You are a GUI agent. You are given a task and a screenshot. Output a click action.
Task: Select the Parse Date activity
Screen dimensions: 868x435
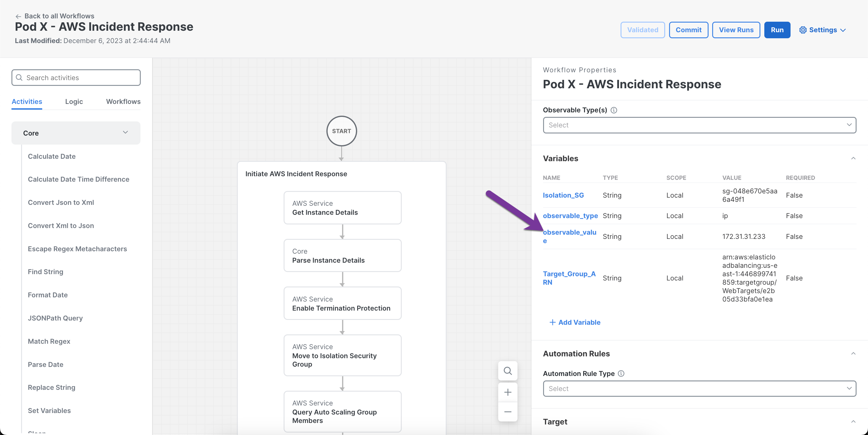click(46, 364)
